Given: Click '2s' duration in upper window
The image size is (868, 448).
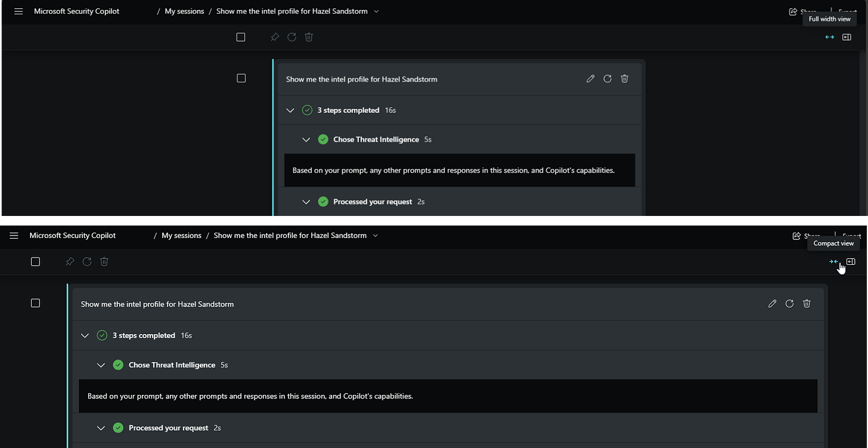Looking at the screenshot, I should pyautogui.click(x=421, y=202).
